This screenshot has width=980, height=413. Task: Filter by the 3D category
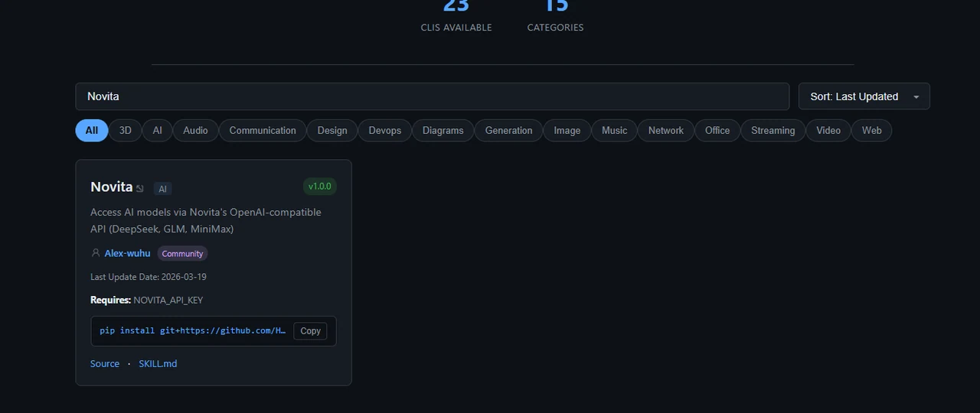point(126,131)
